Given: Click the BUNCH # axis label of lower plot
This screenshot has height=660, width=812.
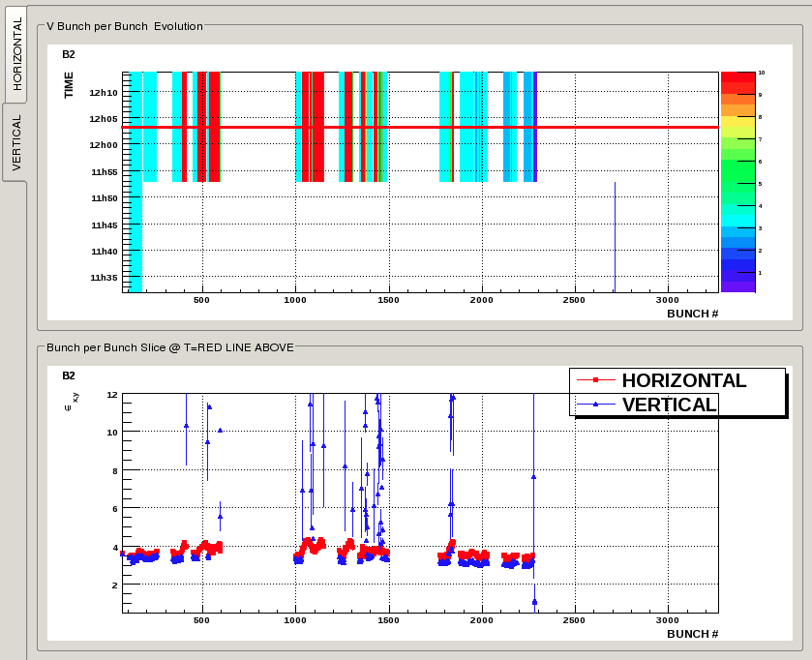Looking at the screenshot, I should pos(692,634).
